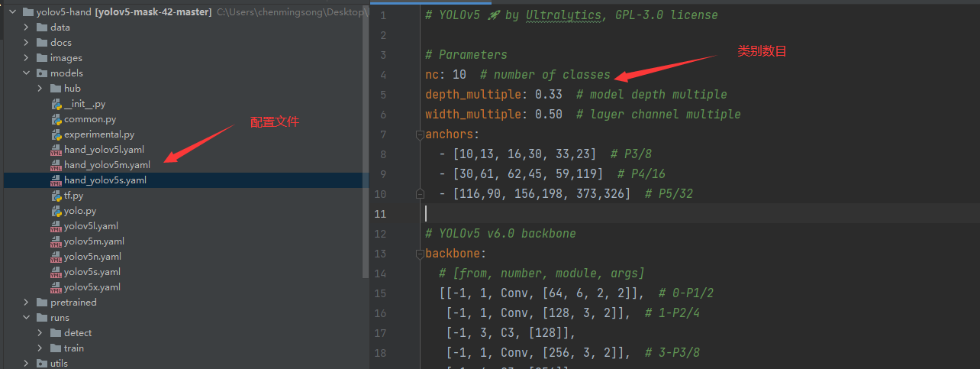Screen dimensions: 980x369
Task: Click the docs folder icon
Action: click(42, 43)
